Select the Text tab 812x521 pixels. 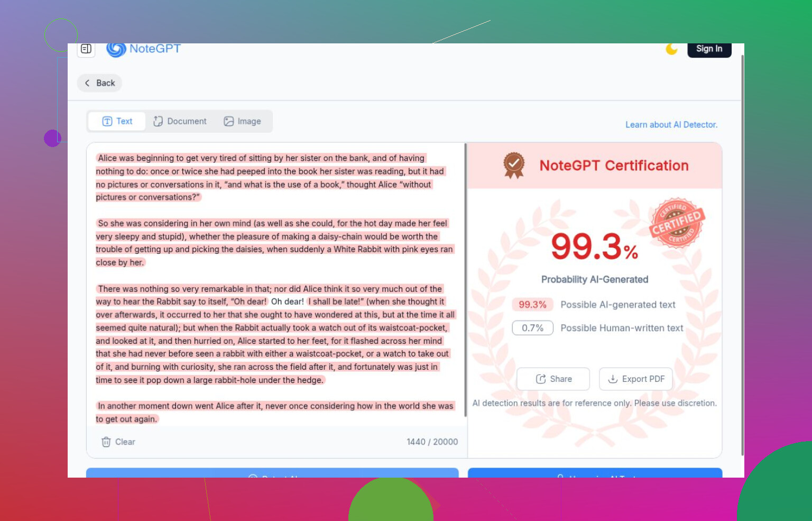tap(117, 121)
